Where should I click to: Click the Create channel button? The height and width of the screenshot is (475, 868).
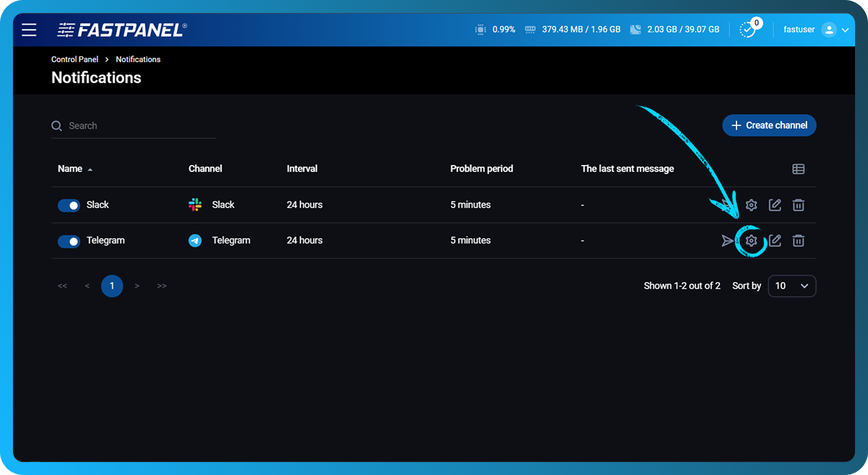pyautogui.click(x=769, y=126)
